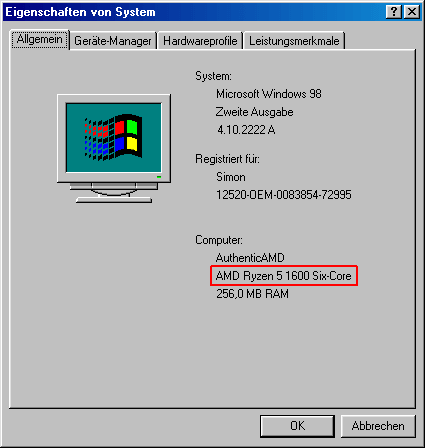Click the Abbrechen button

pyautogui.click(x=378, y=426)
